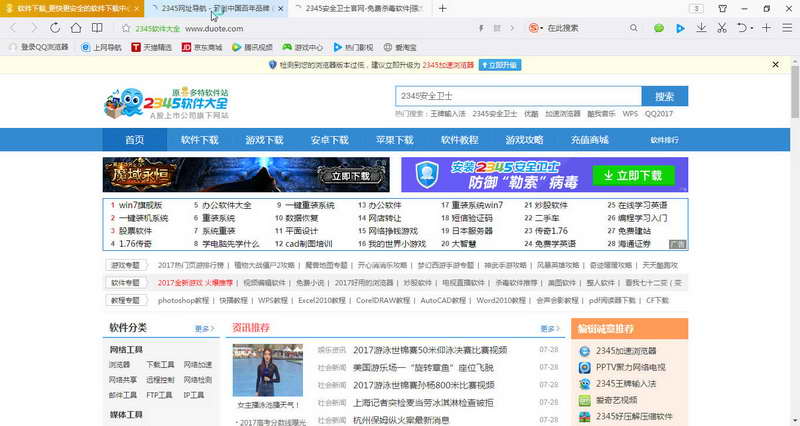Click the plus icon in the toolbar
The width and height of the screenshot is (800, 426).
point(766,28)
